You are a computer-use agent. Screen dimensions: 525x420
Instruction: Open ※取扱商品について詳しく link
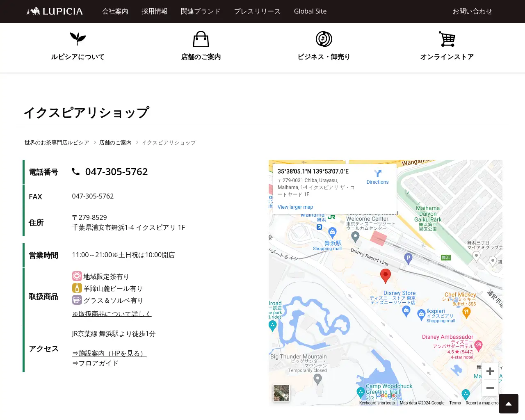click(112, 314)
